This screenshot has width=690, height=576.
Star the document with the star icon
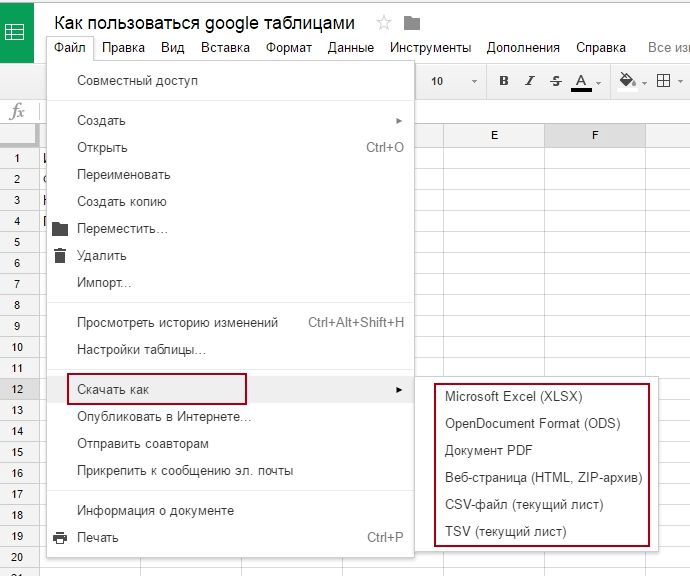coord(384,23)
